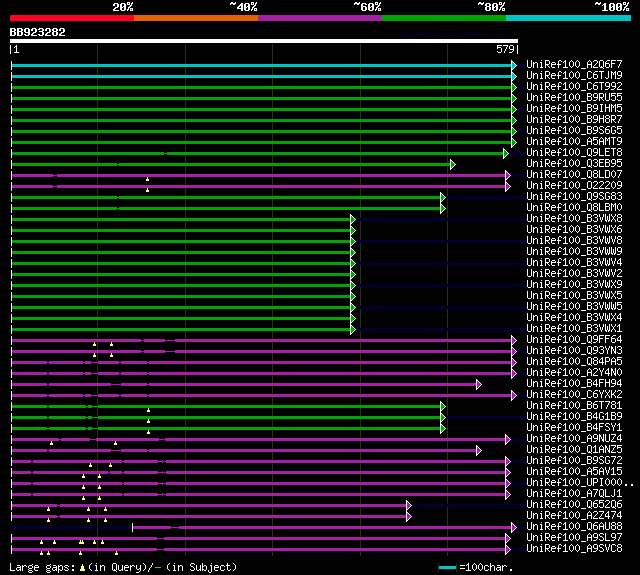Viewport: 640px width, 575px height.
Task: Click the UniRef100_B3VWW5 label
Action: tap(574, 307)
